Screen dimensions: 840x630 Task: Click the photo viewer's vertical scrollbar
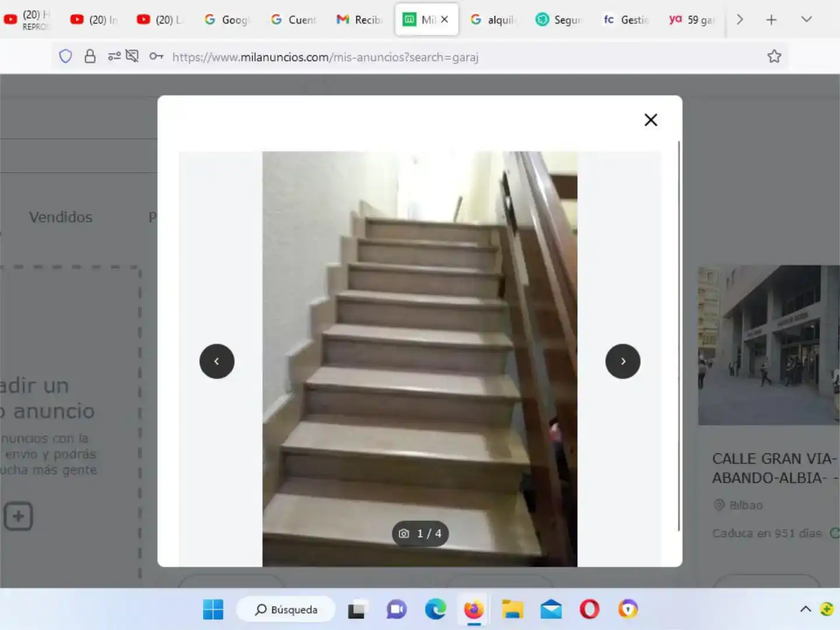(x=679, y=335)
